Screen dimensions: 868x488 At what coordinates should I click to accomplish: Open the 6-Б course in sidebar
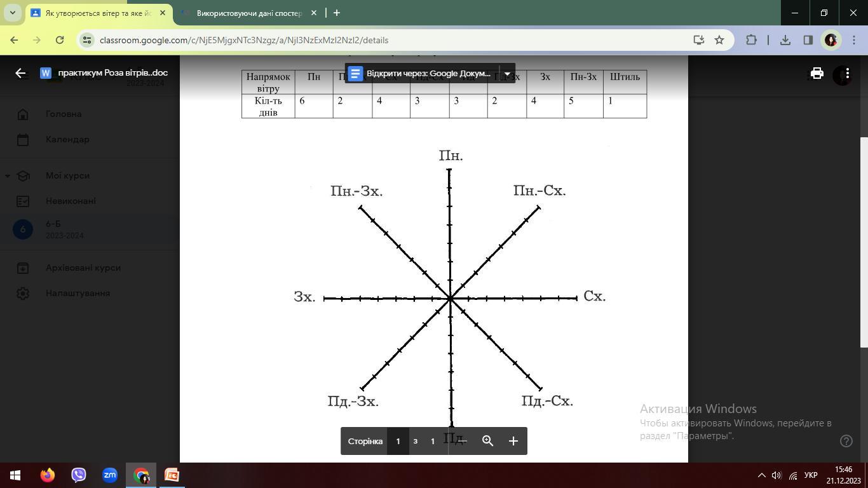pyautogui.click(x=89, y=229)
